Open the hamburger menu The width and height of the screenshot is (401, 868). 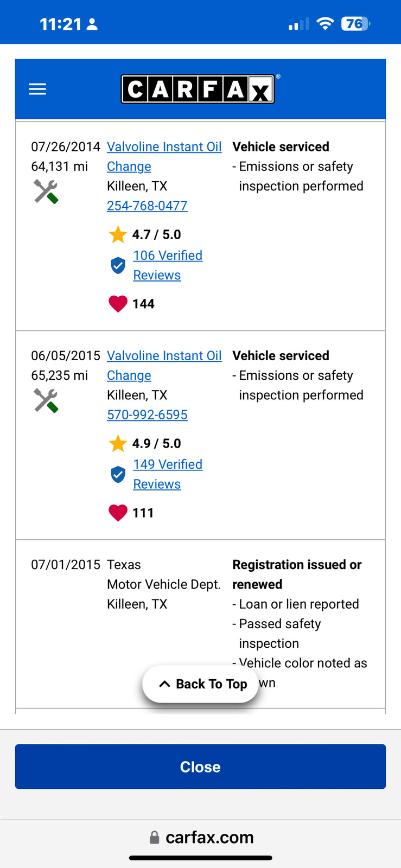tap(37, 89)
